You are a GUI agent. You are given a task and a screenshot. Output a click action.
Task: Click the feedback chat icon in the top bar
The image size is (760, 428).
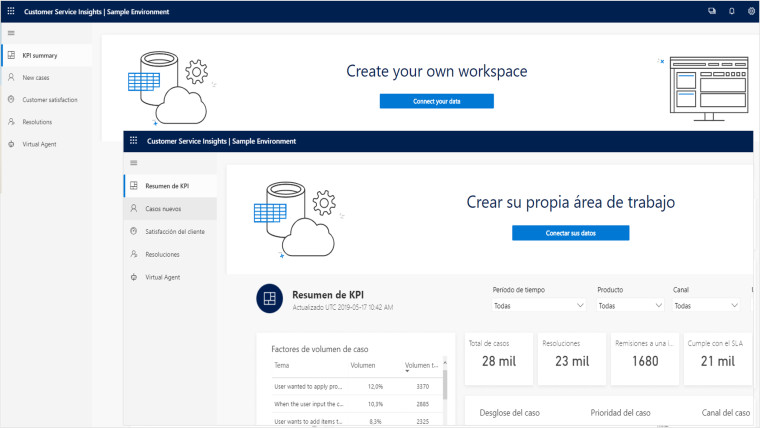[x=712, y=11]
